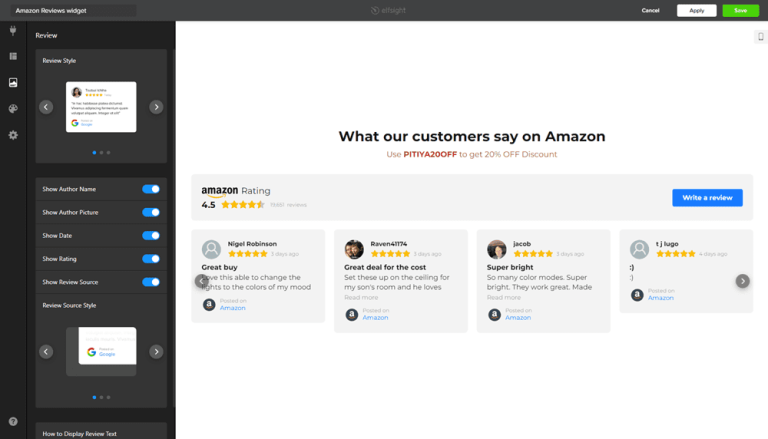Viewport: 768px width, 439px height.
Task: Go to previous Review Source Style
Action: tap(46, 351)
